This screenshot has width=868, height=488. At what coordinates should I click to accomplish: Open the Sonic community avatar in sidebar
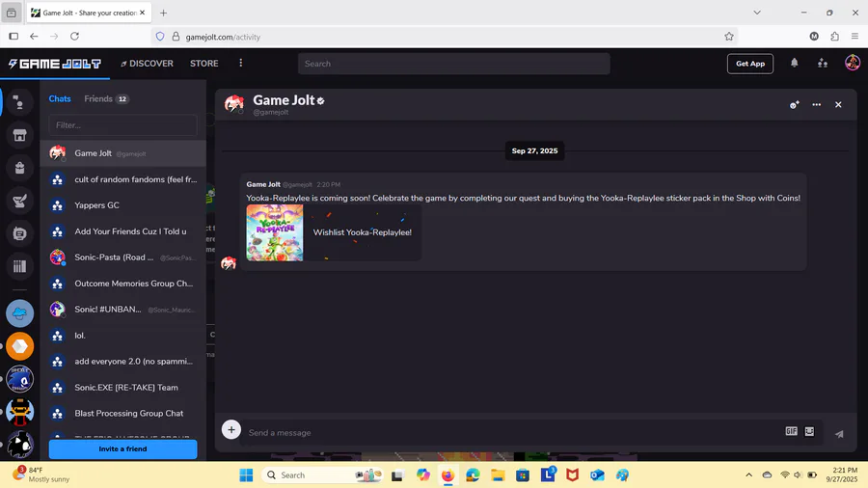20,379
